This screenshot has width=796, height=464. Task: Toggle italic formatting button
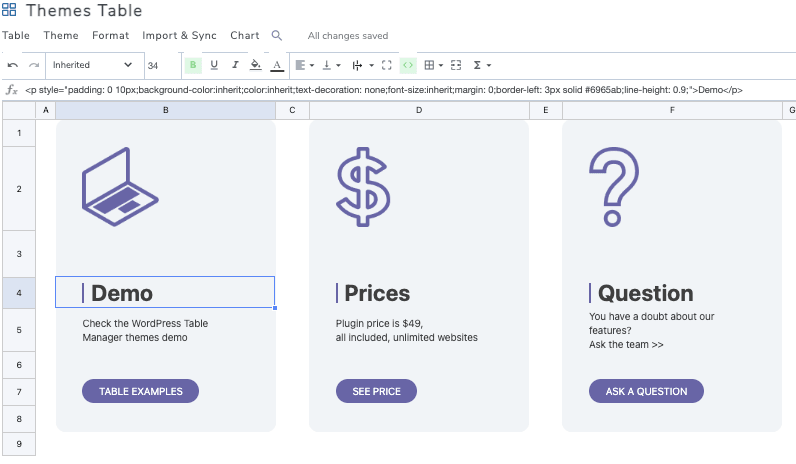pos(235,65)
